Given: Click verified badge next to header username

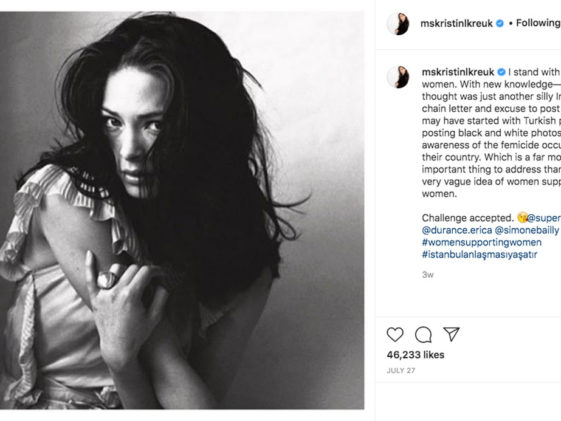Looking at the screenshot, I should click(500, 23).
